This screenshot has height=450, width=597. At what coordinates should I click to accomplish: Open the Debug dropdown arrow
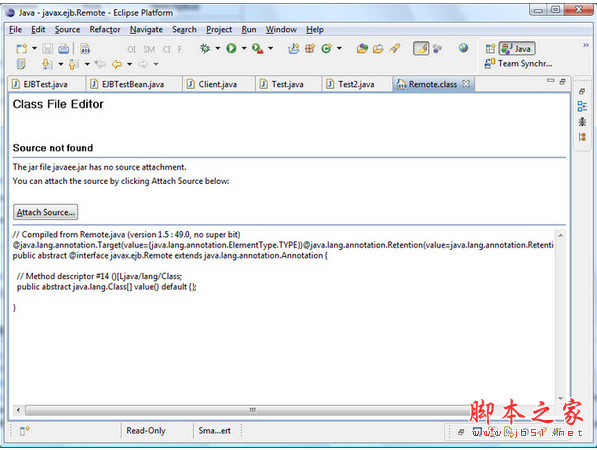coord(218,48)
